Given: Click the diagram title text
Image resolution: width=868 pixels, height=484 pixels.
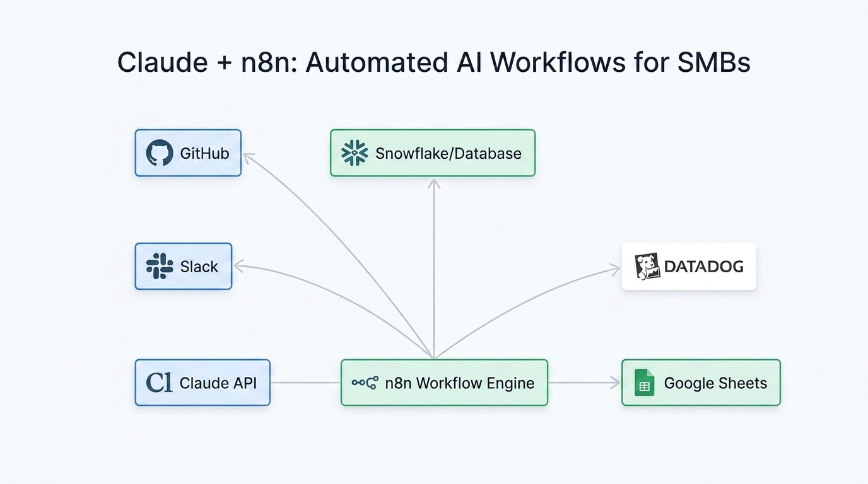Looking at the screenshot, I should (434, 62).
